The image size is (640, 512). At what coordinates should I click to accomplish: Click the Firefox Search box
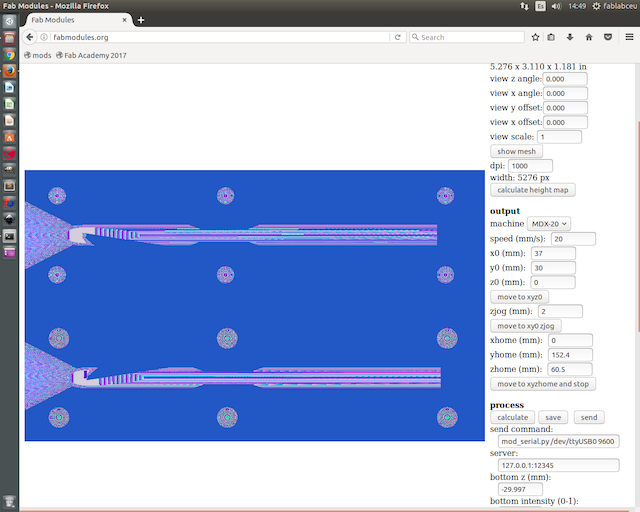(x=467, y=37)
